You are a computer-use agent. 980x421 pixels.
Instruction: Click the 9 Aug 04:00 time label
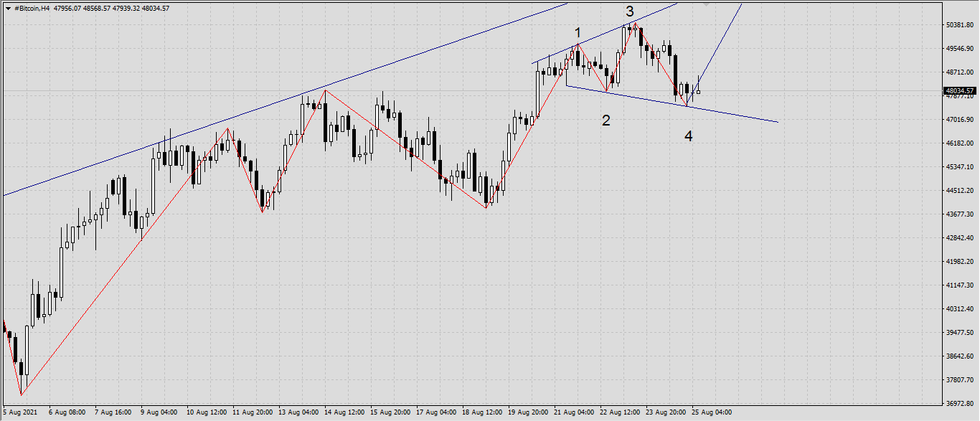[159, 412]
